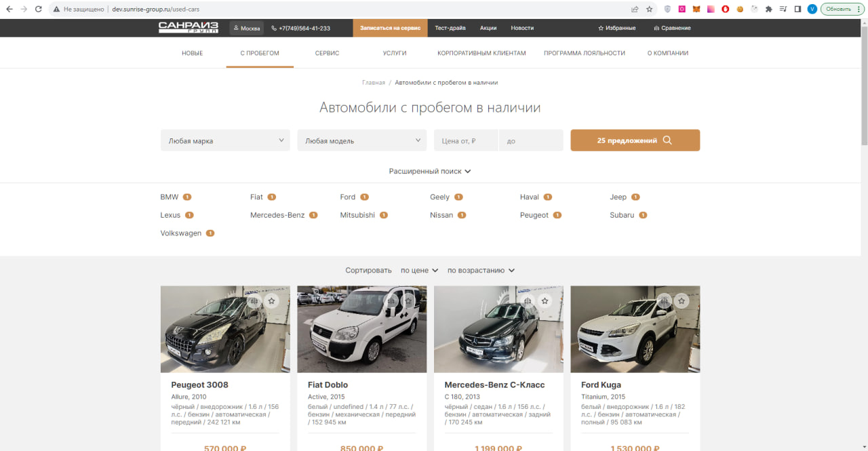Add Ford Kuga to favorites star
The width and height of the screenshot is (868, 451).
682,300
